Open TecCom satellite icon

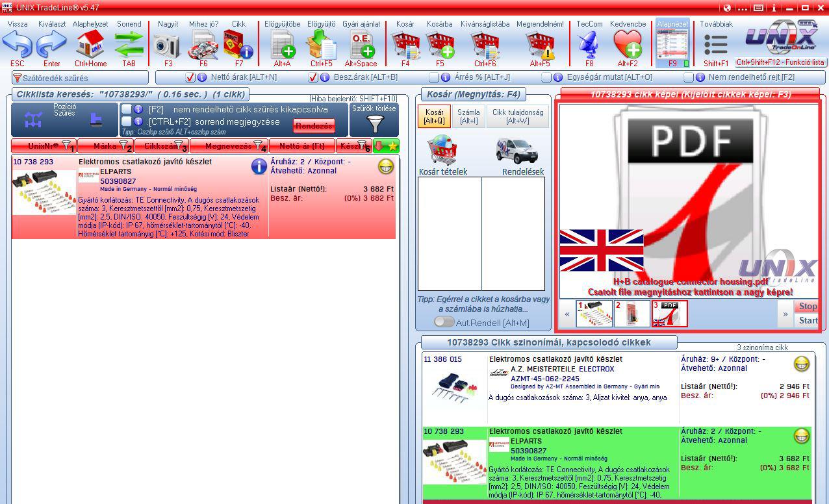(589, 45)
